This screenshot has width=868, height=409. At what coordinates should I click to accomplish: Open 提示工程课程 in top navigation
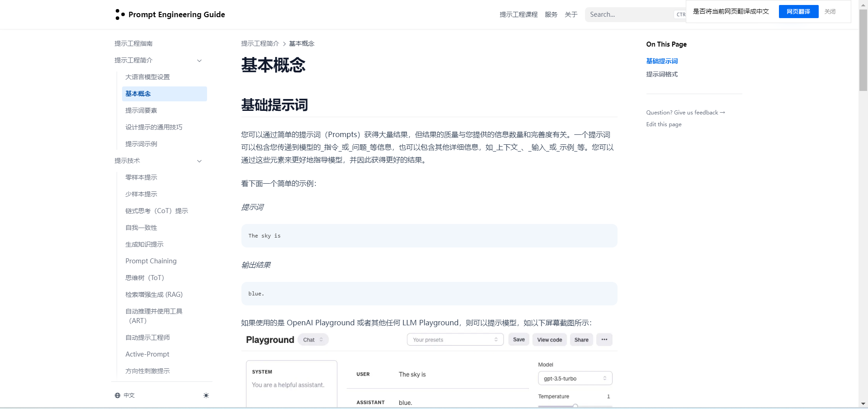pos(518,14)
